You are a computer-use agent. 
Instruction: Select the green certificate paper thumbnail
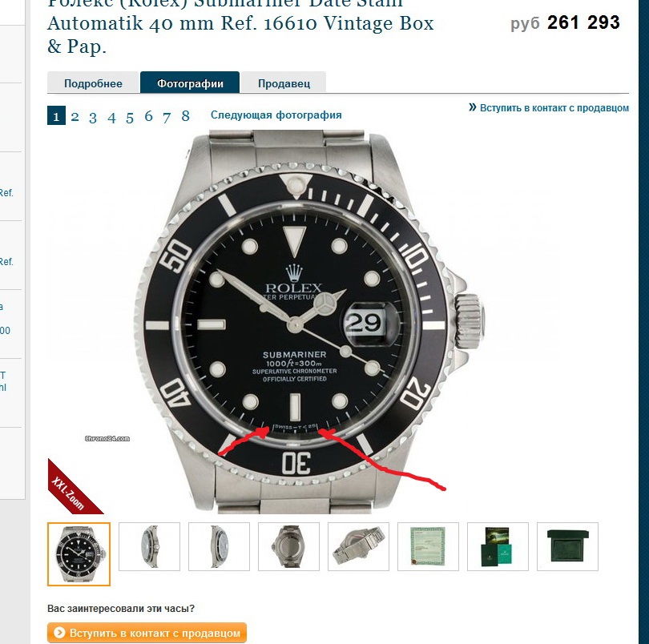tap(428, 546)
